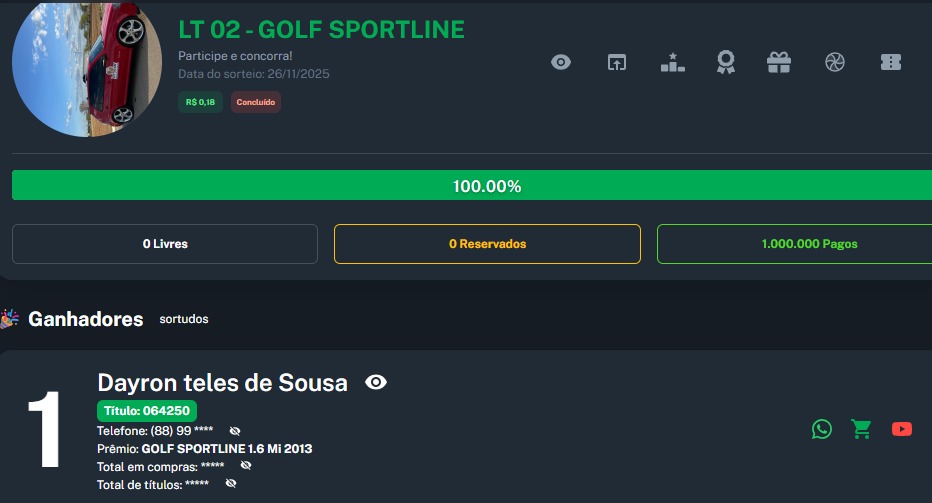Click the eye view icon in raffle header
The height and width of the screenshot is (503, 932).
tap(561, 62)
